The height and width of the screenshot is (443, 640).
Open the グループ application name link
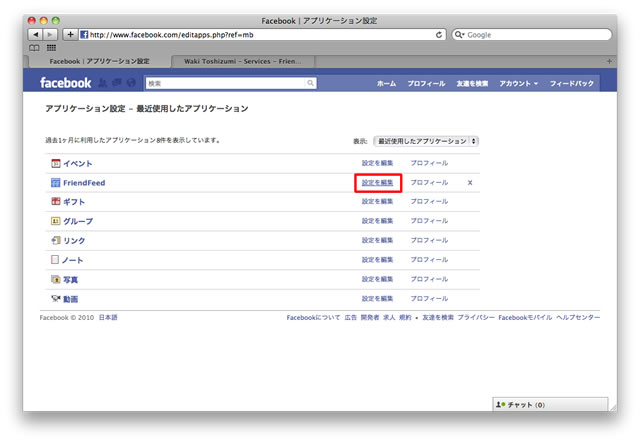pyautogui.click(x=78, y=221)
